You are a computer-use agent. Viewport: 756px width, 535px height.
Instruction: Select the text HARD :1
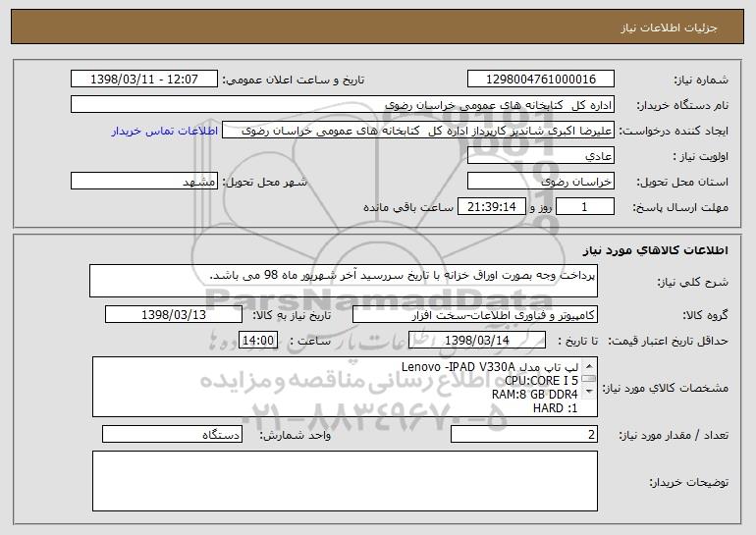556,408
